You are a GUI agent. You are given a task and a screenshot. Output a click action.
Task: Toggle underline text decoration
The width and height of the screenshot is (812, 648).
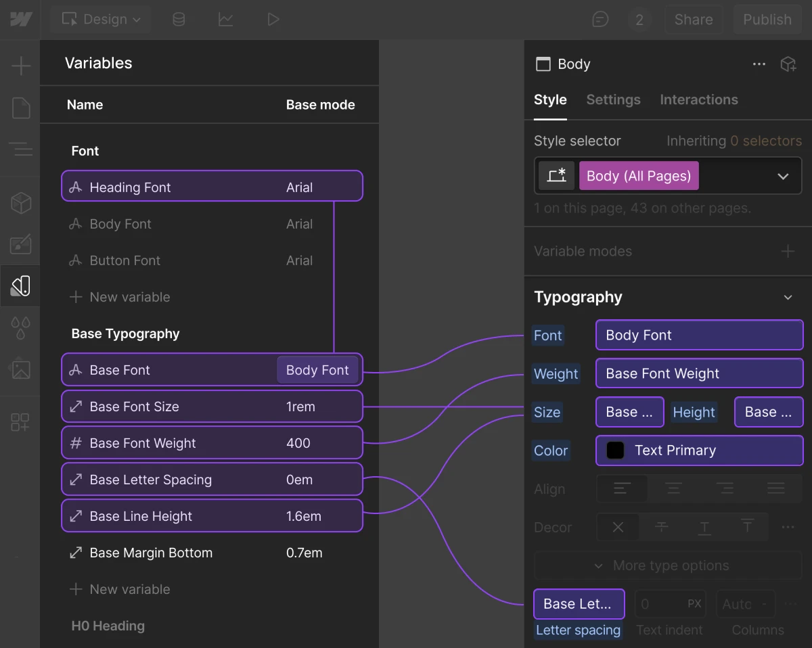click(704, 527)
